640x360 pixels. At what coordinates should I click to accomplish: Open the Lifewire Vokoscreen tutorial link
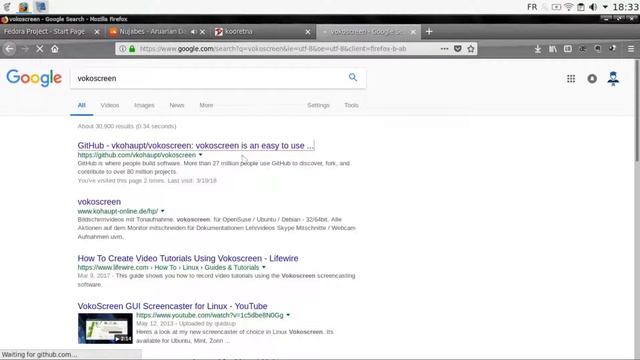(x=188, y=258)
